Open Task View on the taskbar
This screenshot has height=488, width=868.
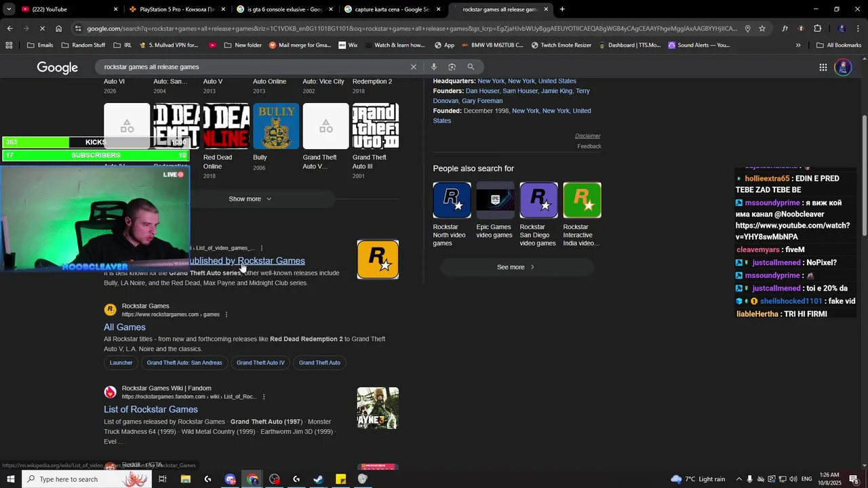coord(163,479)
